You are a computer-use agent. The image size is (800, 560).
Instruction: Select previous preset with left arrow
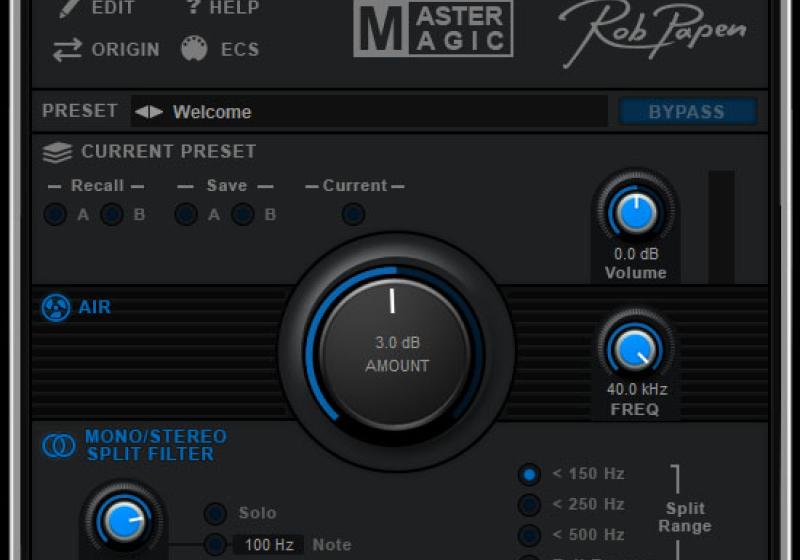tap(141, 112)
